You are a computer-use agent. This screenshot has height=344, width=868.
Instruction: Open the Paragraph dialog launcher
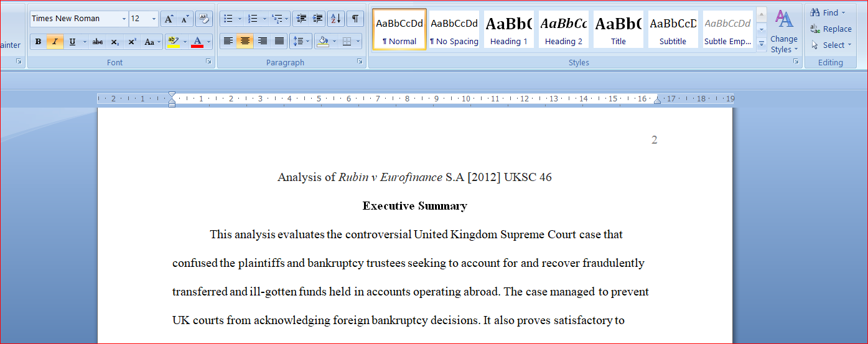360,62
